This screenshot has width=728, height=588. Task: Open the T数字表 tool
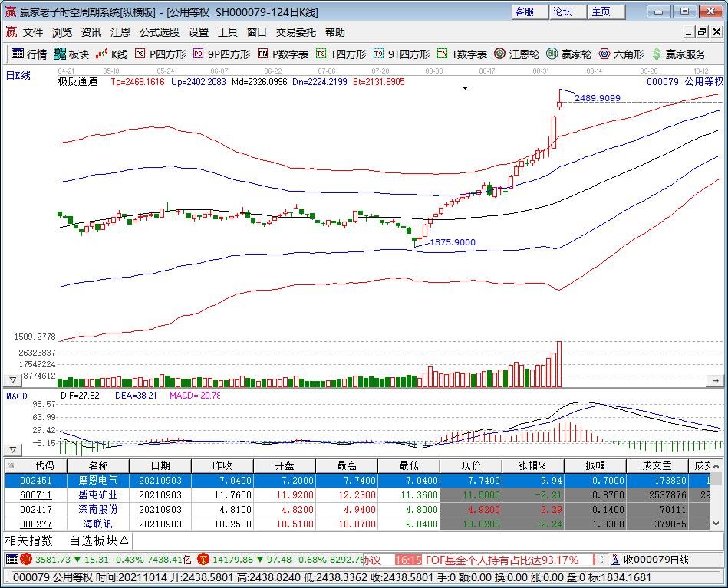tap(462, 54)
